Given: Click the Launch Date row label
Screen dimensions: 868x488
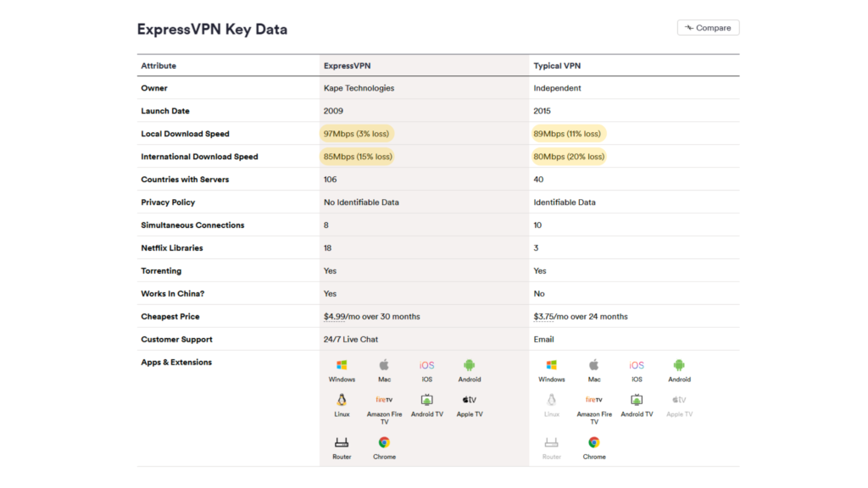Looking at the screenshot, I should pos(165,111).
